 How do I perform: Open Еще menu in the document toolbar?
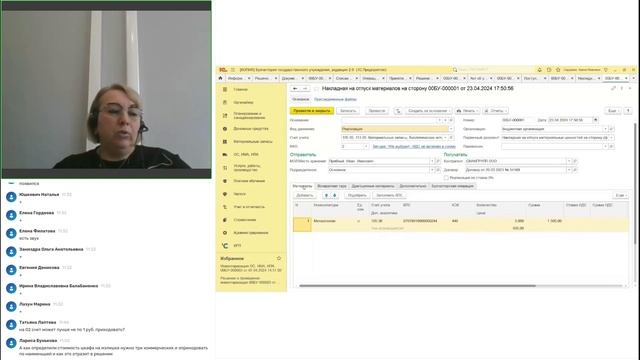(x=613, y=111)
